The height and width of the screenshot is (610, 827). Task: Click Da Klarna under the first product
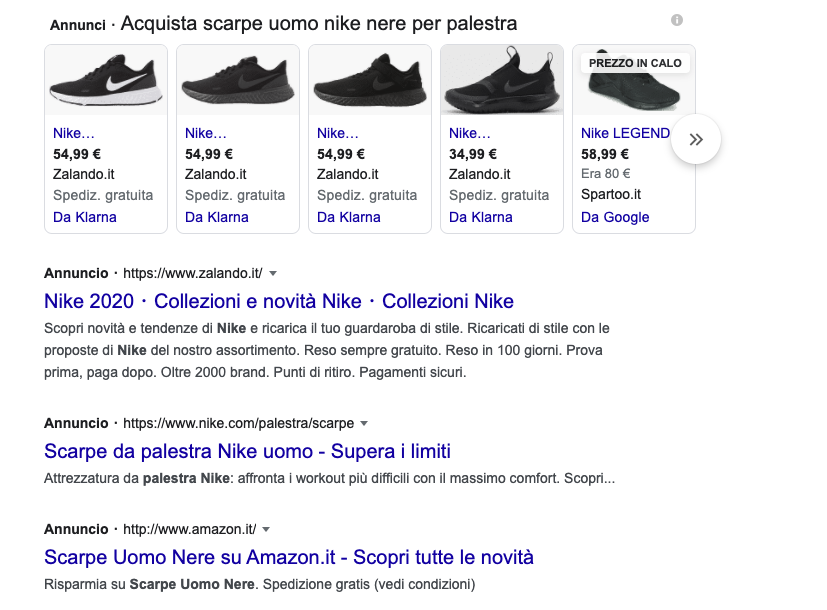click(x=85, y=217)
